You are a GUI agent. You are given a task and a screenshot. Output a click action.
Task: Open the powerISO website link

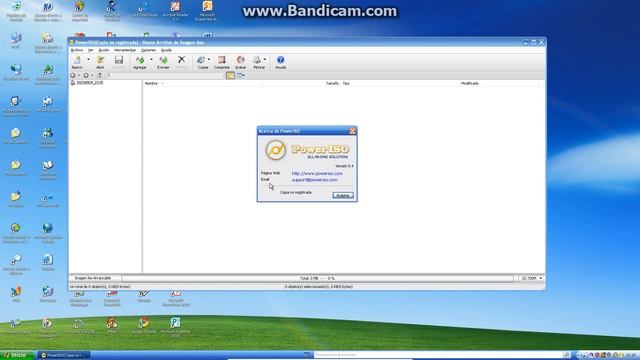click(317, 173)
